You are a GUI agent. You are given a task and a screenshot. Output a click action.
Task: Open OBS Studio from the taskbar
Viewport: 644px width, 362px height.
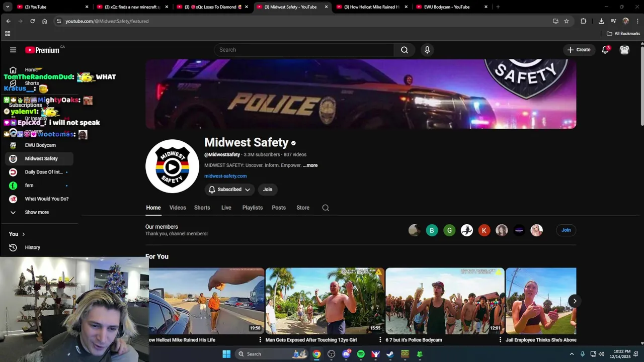click(x=331, y=354)
